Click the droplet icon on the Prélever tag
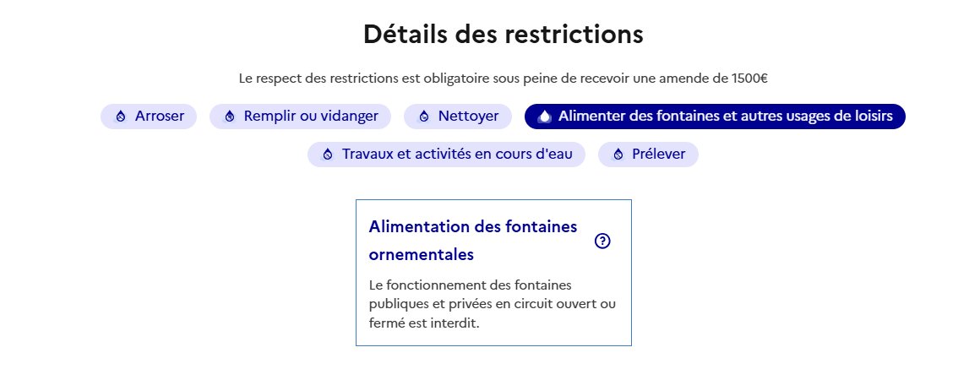The height and width of the screenshot is (369, 980). click(618, 155)
